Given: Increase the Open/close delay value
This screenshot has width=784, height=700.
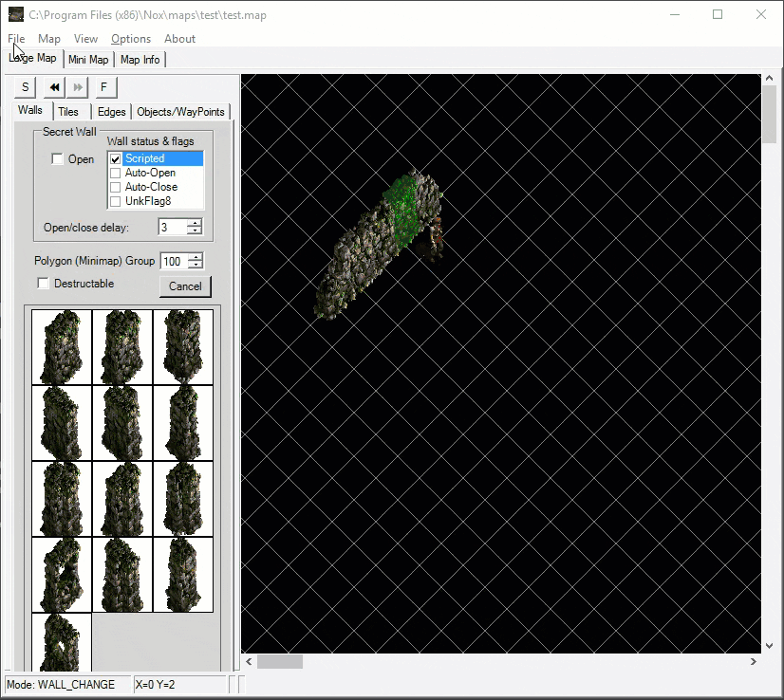Looking at the screenshot, I should click(195, 224).
